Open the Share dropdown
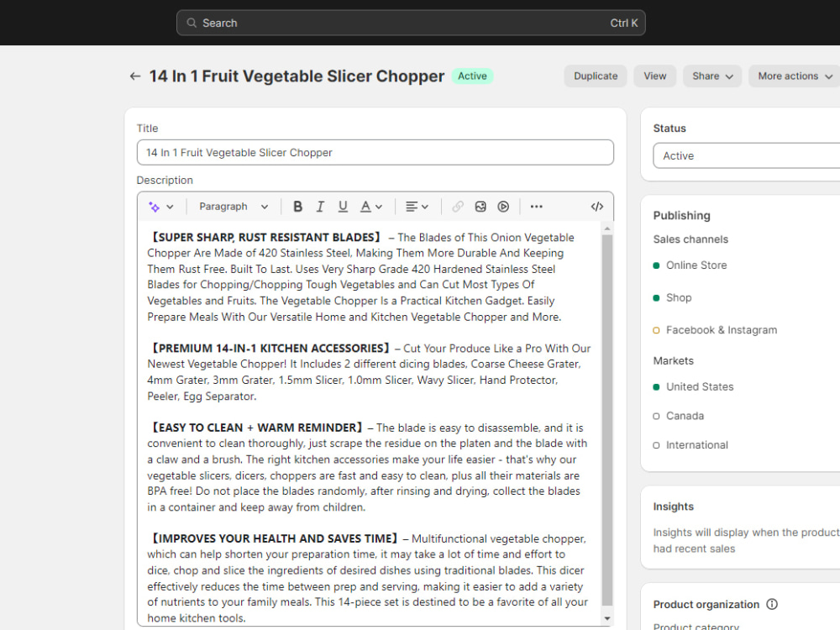840x630 pixels. [712, 76]
